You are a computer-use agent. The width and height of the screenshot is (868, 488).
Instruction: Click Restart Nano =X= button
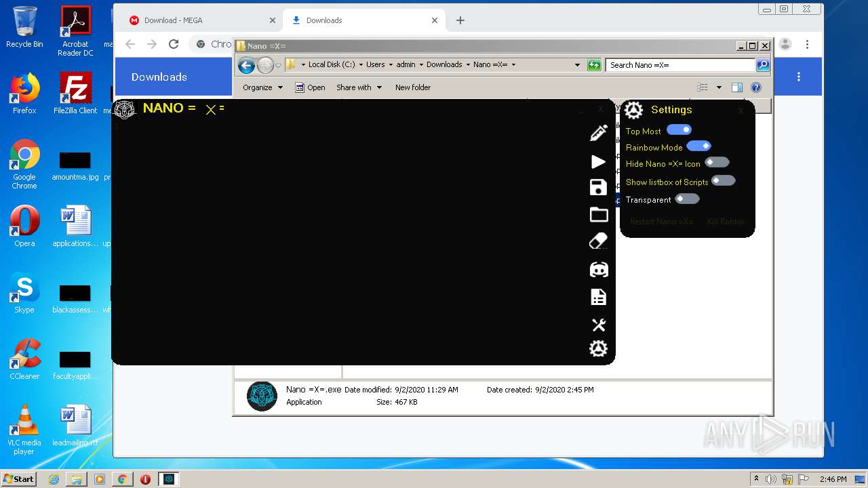click(662, 222)
